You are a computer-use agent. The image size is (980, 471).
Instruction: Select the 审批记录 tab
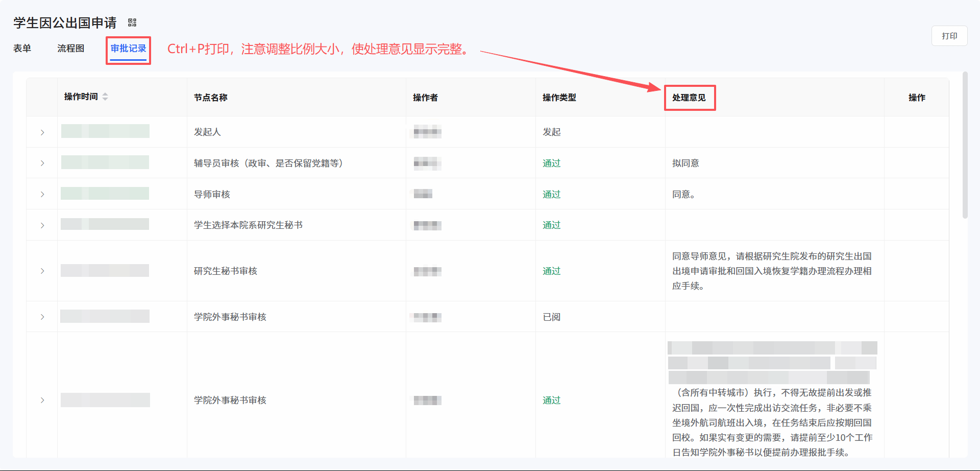point(129,49)
